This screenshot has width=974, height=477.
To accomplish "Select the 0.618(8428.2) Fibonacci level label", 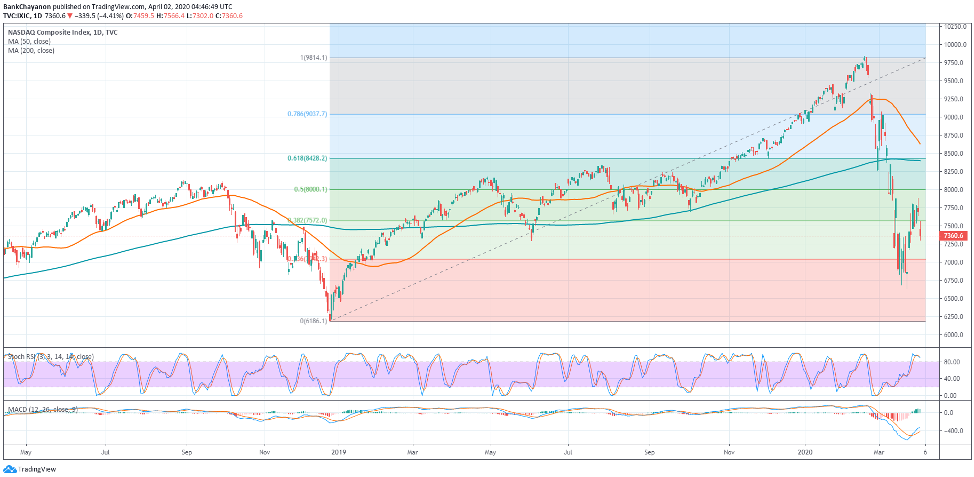I will [307, 158].
